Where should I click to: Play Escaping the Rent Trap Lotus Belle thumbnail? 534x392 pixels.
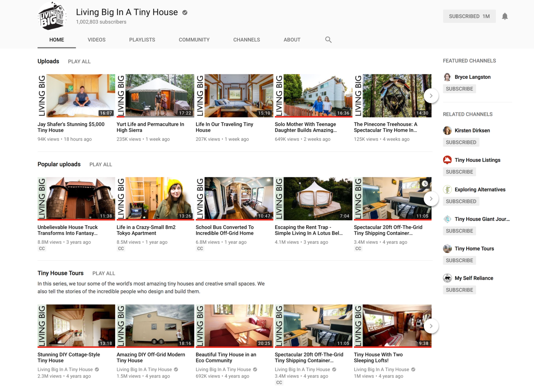313,198
